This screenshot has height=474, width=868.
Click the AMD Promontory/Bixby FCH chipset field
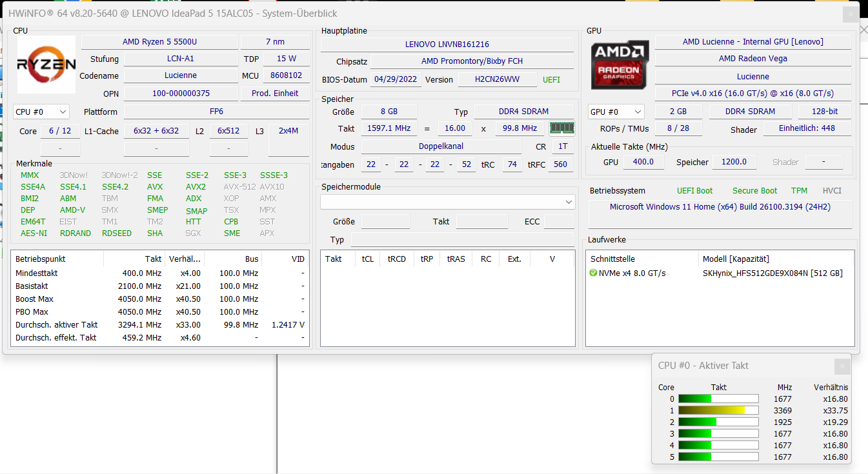click(472, 61)
